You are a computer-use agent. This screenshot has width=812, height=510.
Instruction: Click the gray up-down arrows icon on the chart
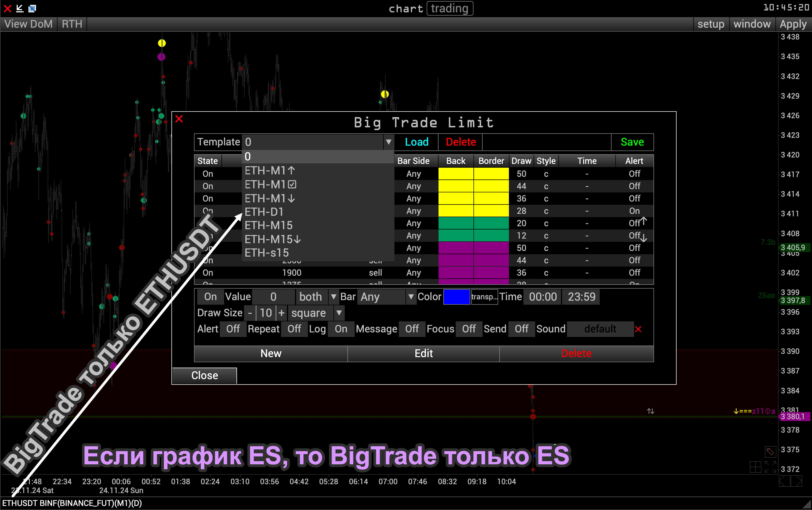coord(651,411)
